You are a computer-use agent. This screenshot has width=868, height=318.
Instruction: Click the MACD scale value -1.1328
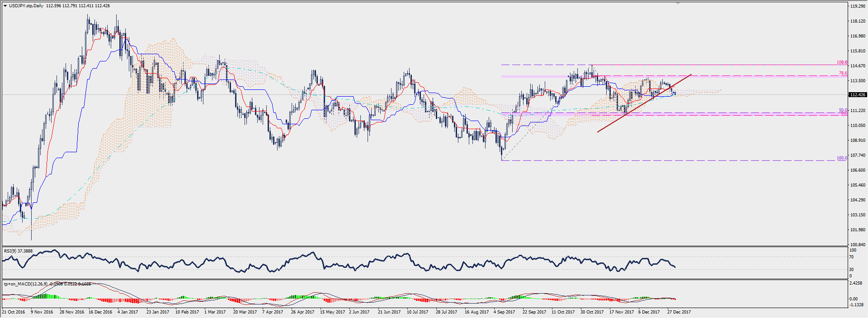856,305
